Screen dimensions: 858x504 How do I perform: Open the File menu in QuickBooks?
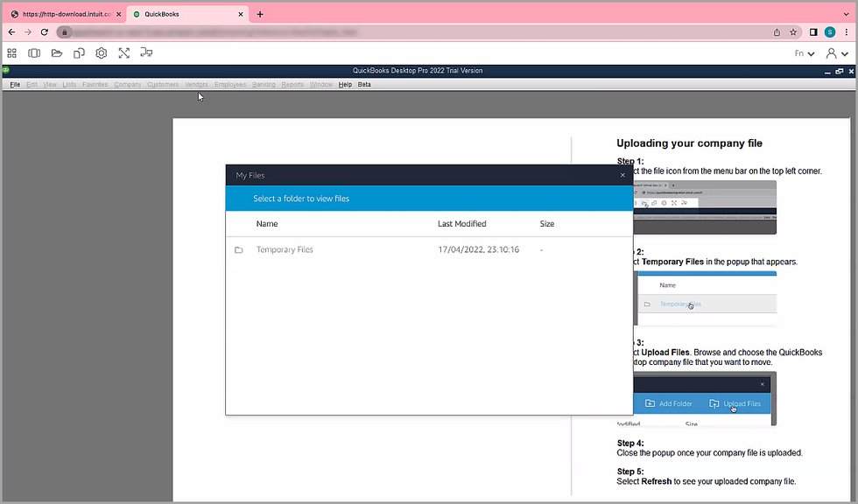15,85
